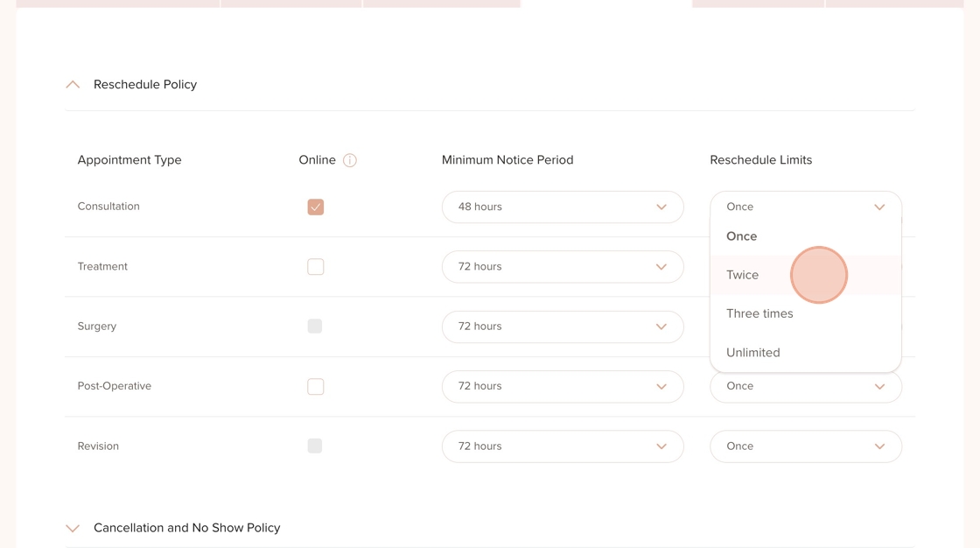Choose "Three times" reschedule limit option
980x548 pixels.
(x=759, y=313)
